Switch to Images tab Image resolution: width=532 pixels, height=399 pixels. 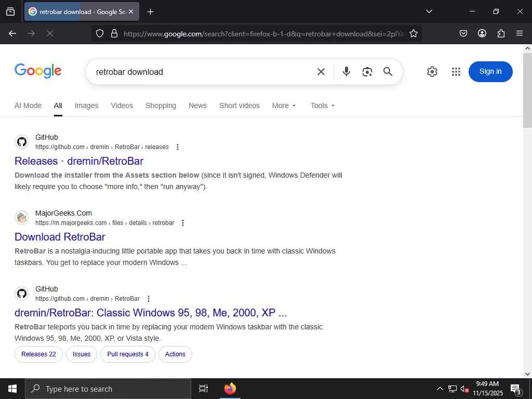pos(87,105)
